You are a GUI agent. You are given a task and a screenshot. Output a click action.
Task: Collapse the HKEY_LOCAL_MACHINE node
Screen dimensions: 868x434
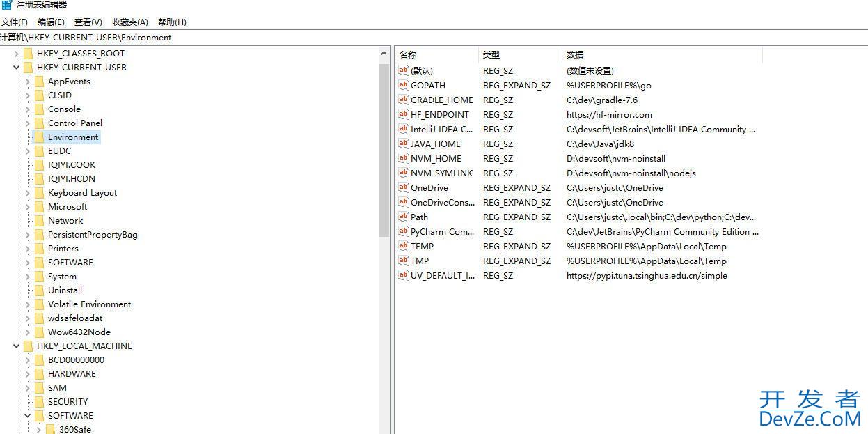coord(16,346)
